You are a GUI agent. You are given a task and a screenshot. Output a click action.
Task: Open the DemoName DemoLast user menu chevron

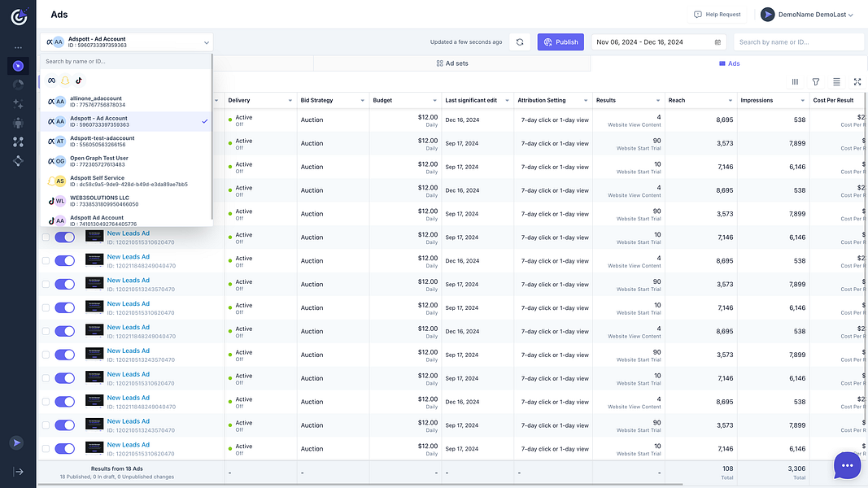pos(851,15)
